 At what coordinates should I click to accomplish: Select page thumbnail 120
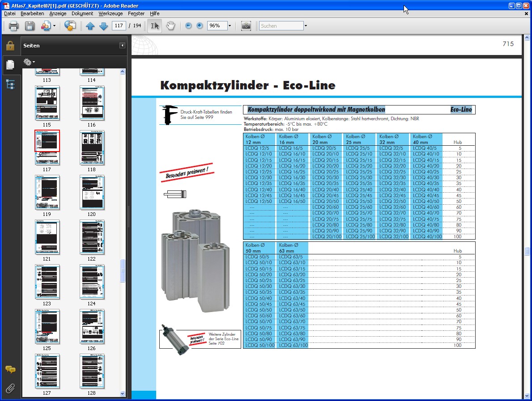[92, 193]
